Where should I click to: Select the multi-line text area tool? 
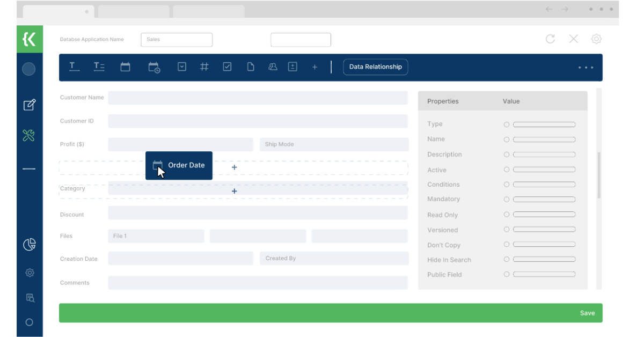[99, 67]
